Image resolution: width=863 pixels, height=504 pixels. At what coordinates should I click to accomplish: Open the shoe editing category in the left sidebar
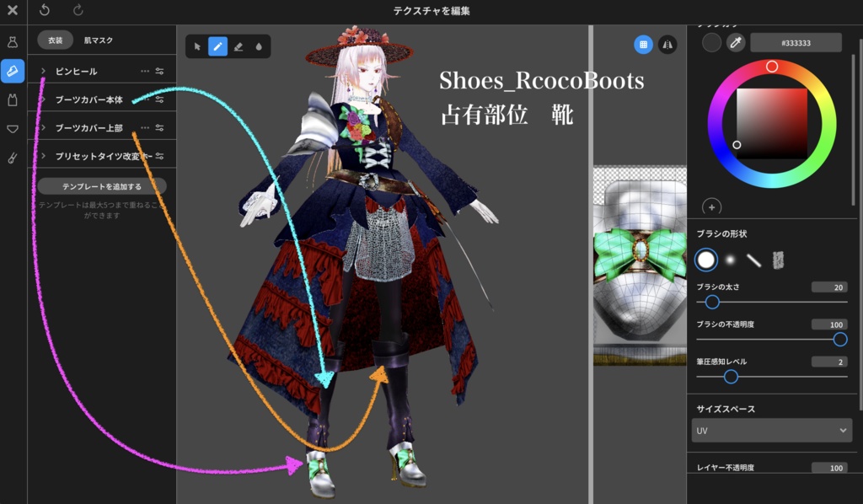[12, 71]
